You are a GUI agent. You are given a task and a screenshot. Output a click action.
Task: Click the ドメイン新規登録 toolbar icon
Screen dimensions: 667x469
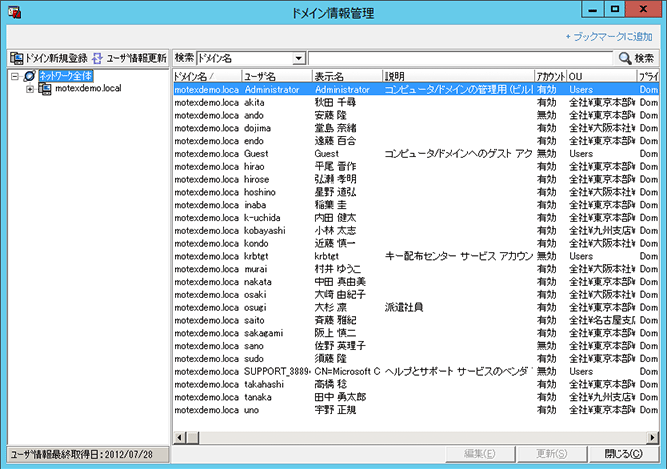pyautogui.click(x=17, y=58)
